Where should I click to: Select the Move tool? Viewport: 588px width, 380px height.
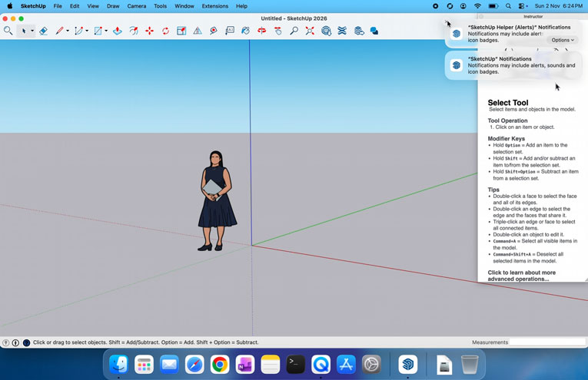[x=149, y=31]
